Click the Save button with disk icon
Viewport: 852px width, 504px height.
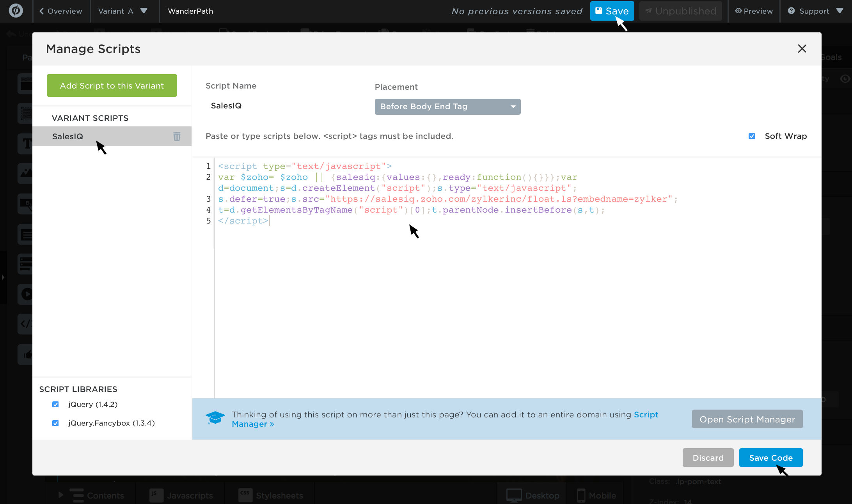tap(612, 11)
